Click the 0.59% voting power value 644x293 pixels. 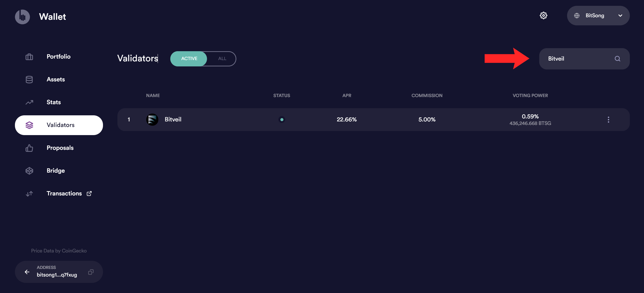530,117
